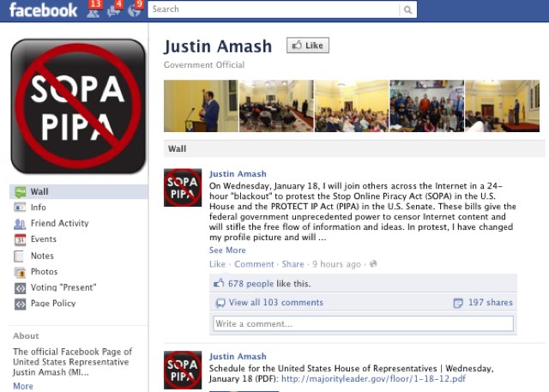Share the SOPA blackout post
The image size is (549, 392).
293,264
